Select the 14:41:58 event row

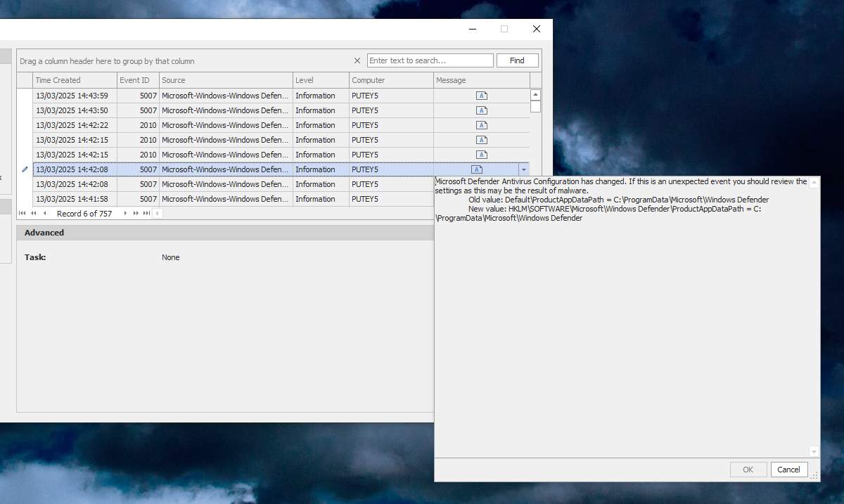[281, 199]
